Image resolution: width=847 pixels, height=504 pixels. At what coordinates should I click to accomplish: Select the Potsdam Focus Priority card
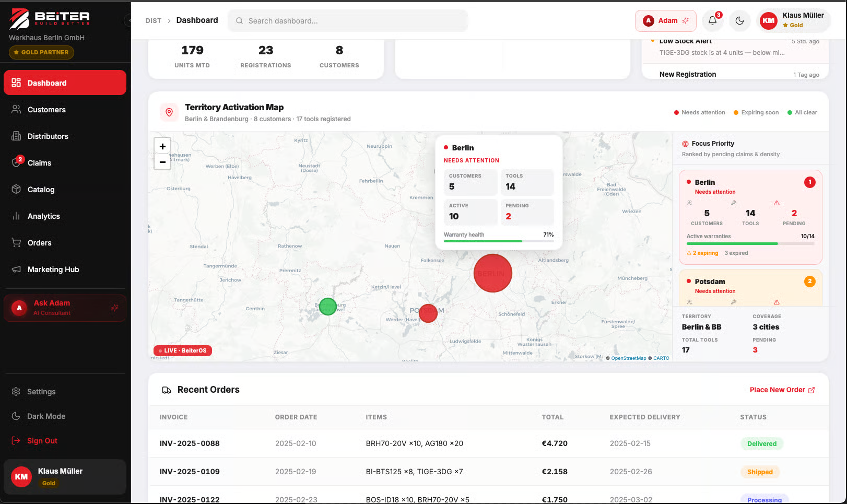pyautogui.click(x=750, y=287)
